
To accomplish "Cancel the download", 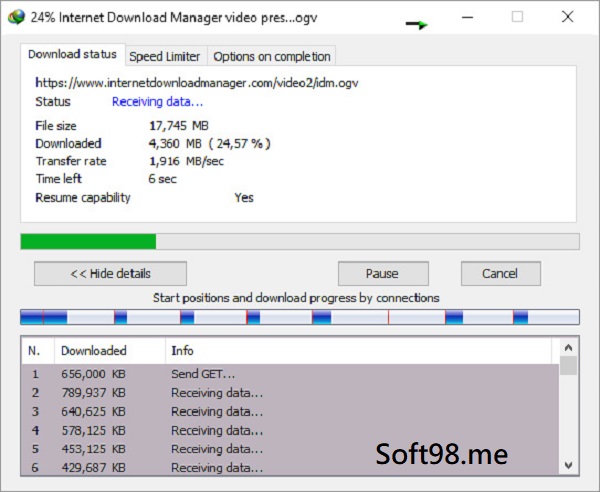I will pos(501,274).
